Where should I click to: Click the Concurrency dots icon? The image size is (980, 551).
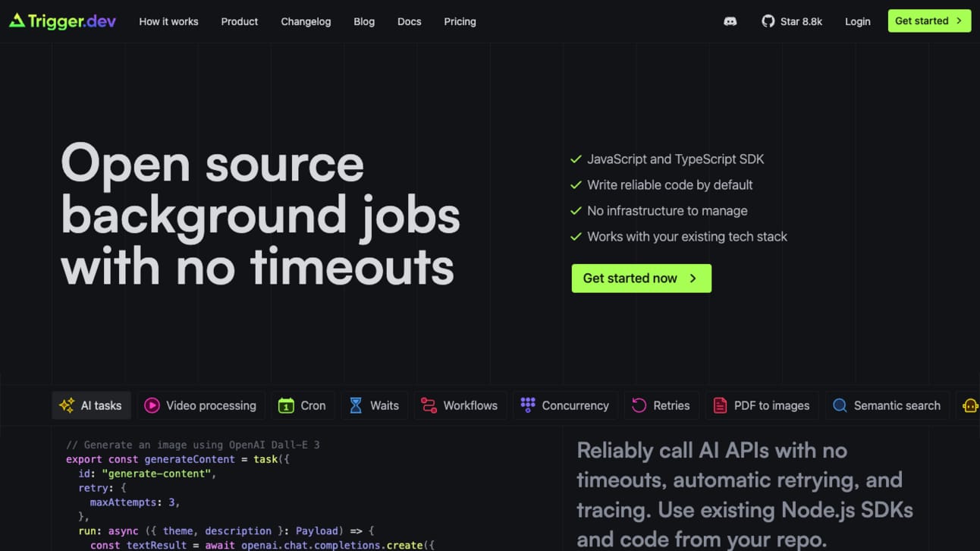(528, 405)
